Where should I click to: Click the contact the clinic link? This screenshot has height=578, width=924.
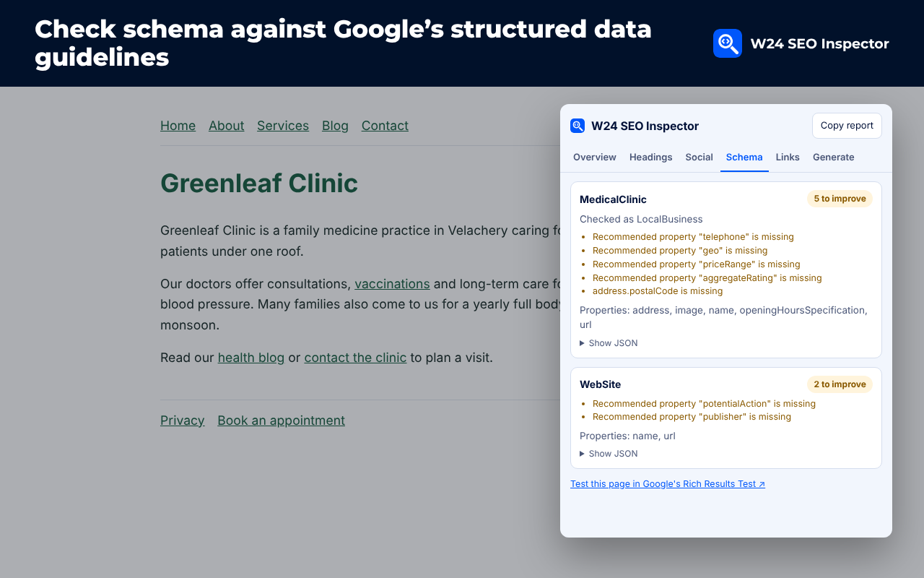(x=355, y=358)
